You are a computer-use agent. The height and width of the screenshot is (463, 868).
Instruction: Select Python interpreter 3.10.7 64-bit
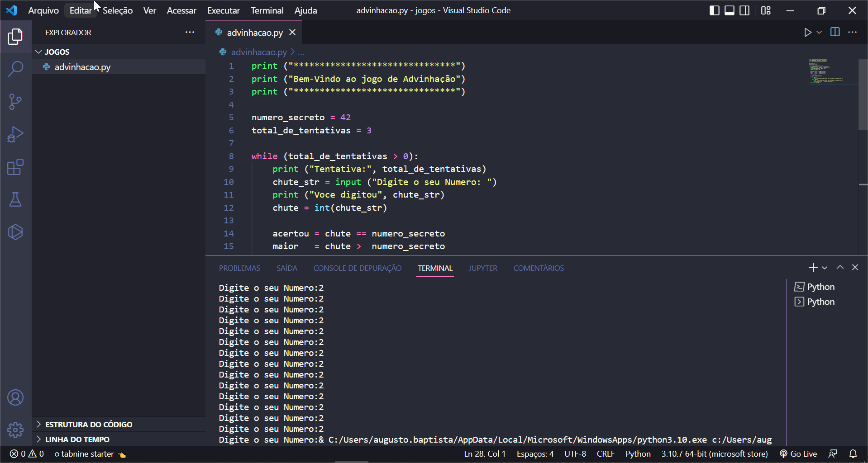point(715,454)
